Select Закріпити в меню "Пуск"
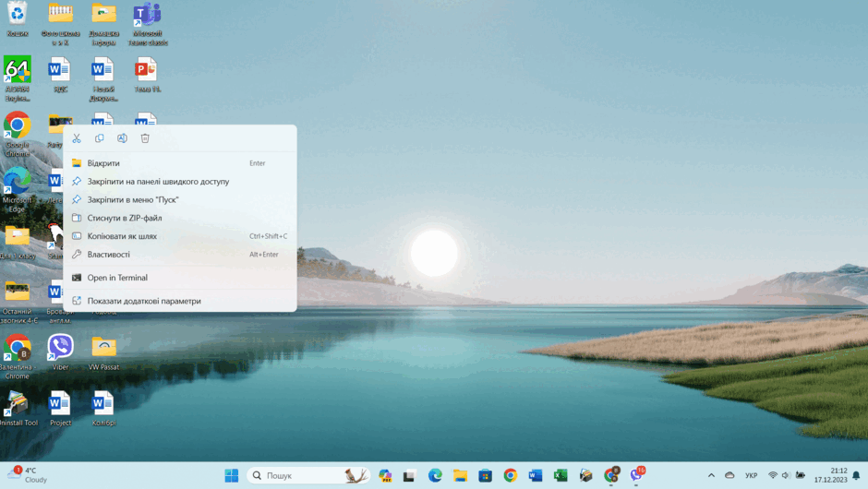The width and height of the screenshot is (868, 489). tap(180, 199)
